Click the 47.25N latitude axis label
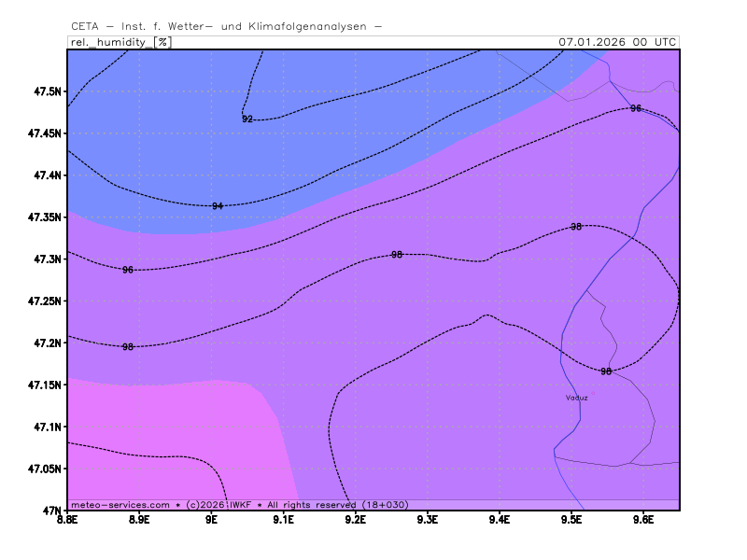Viewport: 747px width, 560px height. [44, 301]
